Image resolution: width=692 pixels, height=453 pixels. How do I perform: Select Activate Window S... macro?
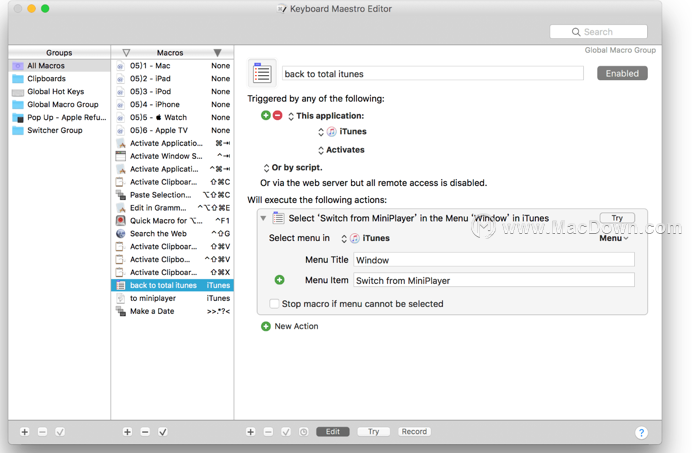173,156
